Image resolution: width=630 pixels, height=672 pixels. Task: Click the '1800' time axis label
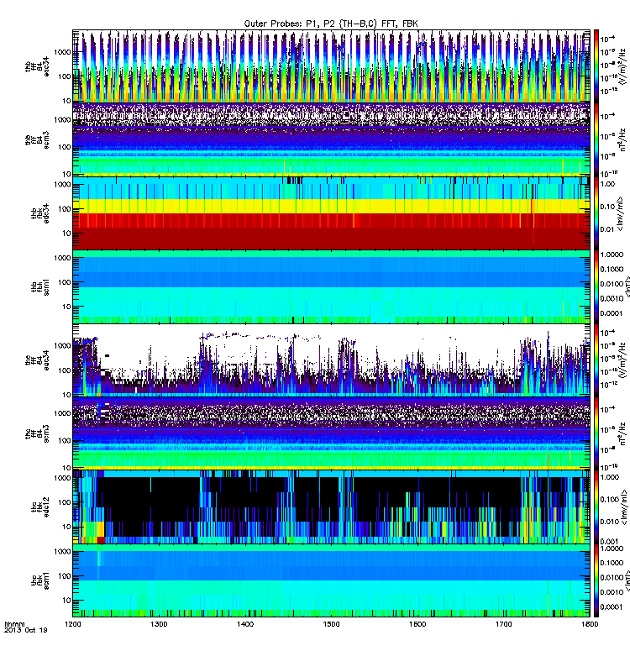coord(590,624)
